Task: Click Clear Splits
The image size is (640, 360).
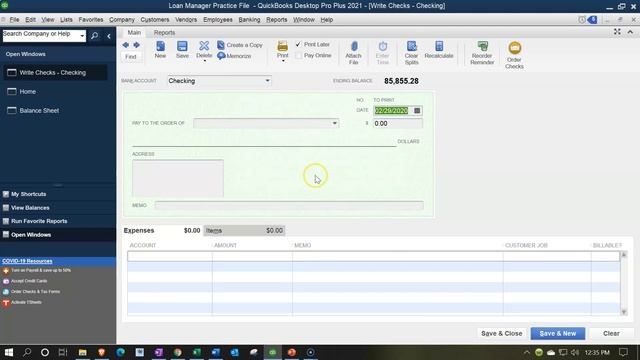Action: pyautogui.click(x=411, y=52)
